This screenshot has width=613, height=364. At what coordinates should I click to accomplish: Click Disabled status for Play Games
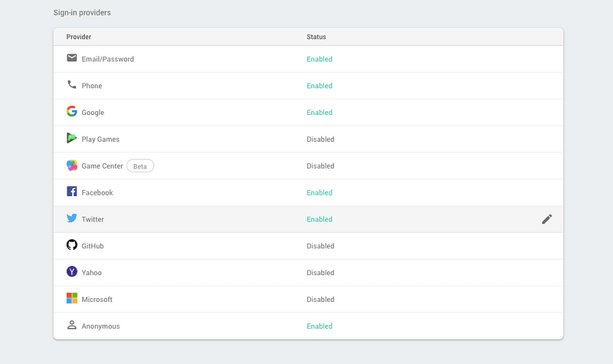click(320, 139)
